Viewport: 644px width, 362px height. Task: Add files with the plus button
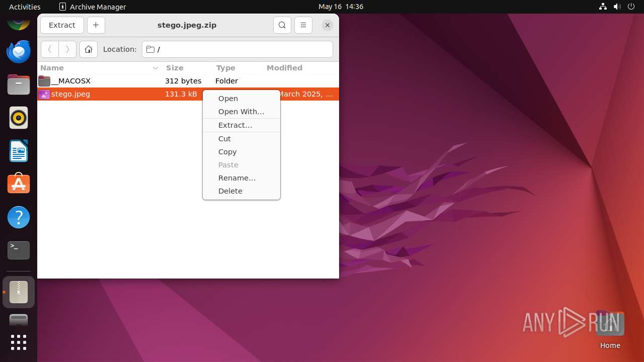point(96,25)
